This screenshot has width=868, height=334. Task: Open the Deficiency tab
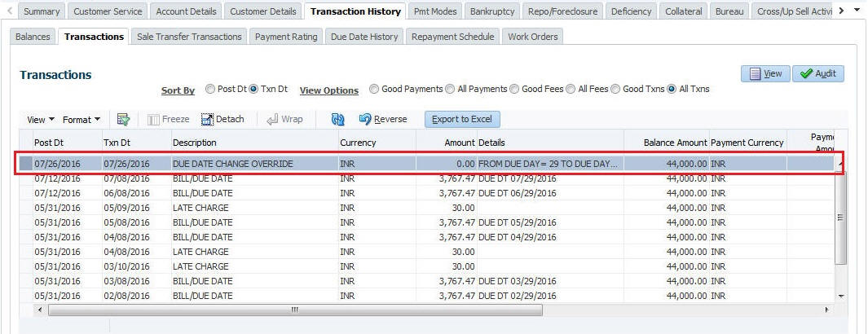(x=632, y=11)
